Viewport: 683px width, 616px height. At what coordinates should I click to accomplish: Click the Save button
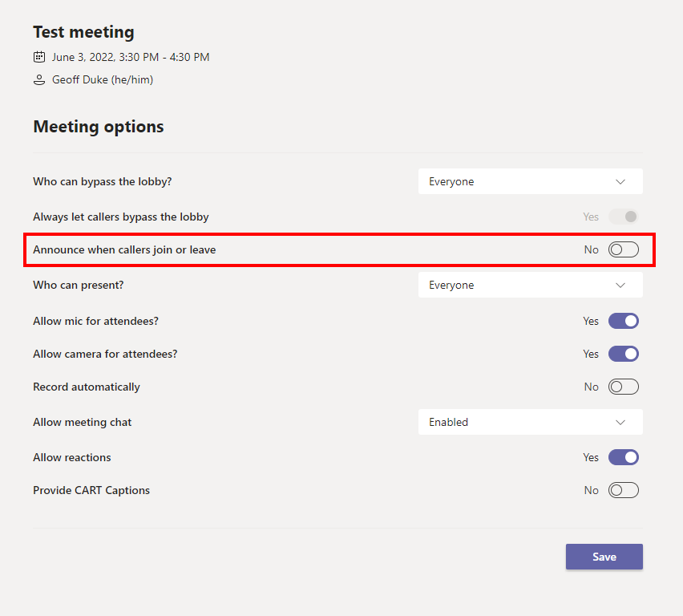[x=604, y=557]
